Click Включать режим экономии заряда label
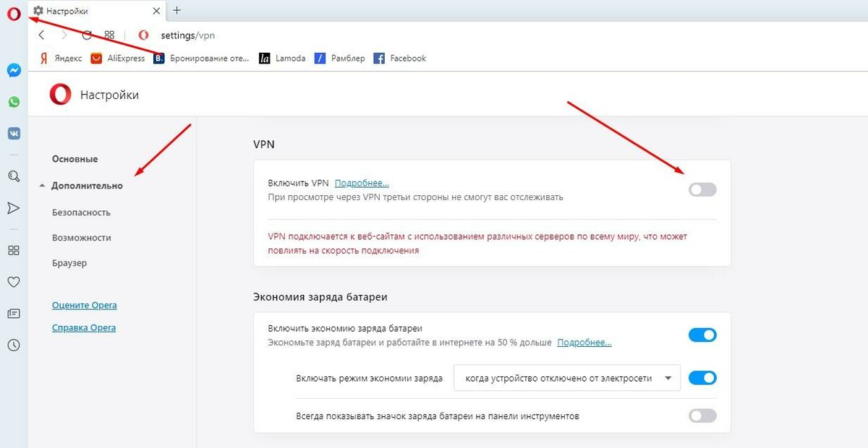The image size is (868, 448). coord(369,378)
